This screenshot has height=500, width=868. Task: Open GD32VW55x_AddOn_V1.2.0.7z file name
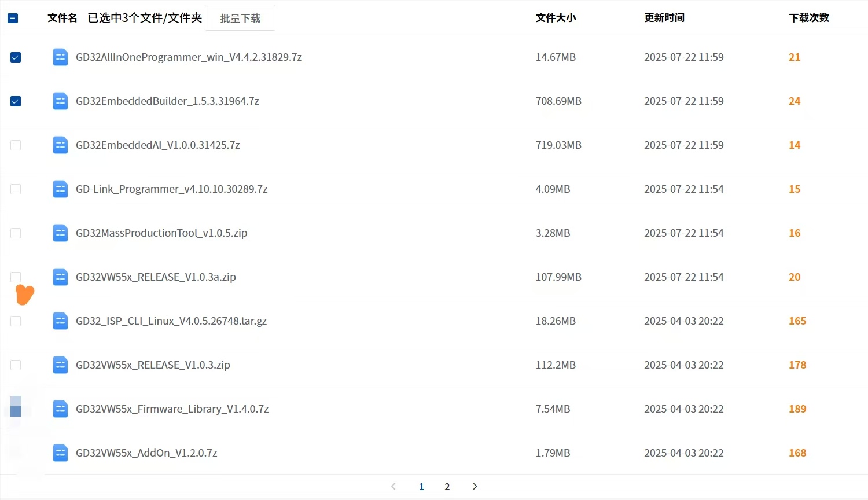[146, 453]
